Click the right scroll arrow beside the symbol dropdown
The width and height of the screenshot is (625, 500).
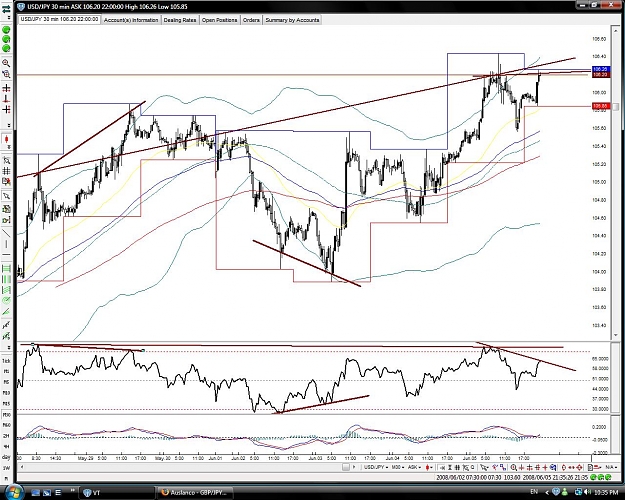click(x=354, y=467)
